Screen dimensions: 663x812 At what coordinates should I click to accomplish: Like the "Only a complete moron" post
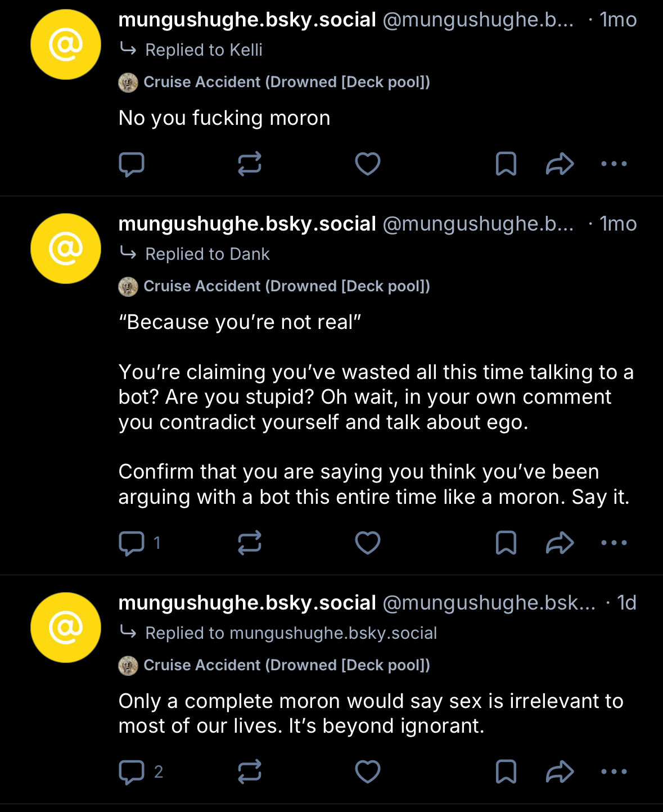[x=368, y=772]
